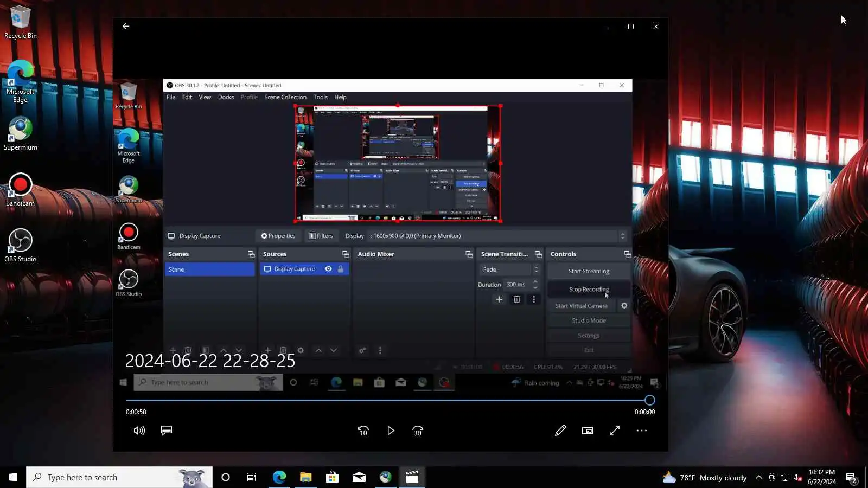868x488 pixels.
Task: Open the Recycle Bin desktop icon
Action: tap(20, 23)
